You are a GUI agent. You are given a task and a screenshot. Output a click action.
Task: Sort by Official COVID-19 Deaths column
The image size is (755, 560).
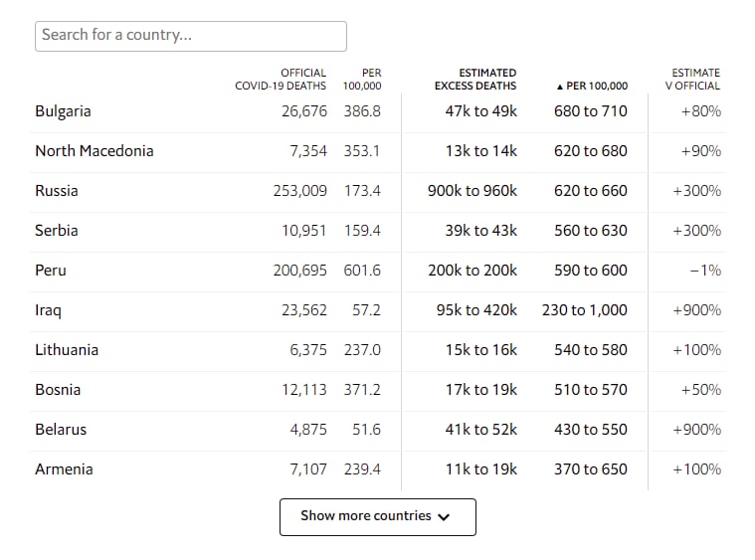coord(281,80)
